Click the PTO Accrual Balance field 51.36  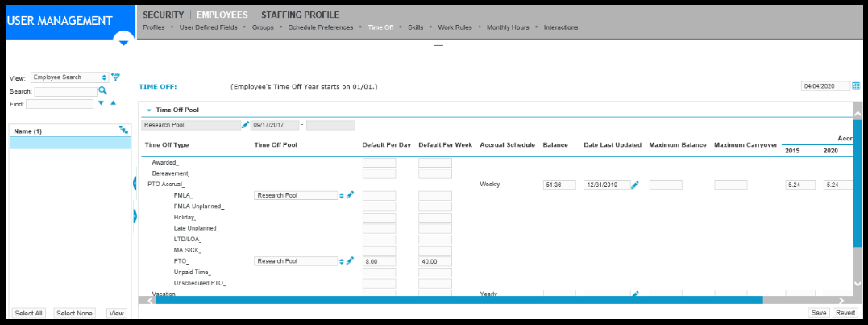[559, 185]
